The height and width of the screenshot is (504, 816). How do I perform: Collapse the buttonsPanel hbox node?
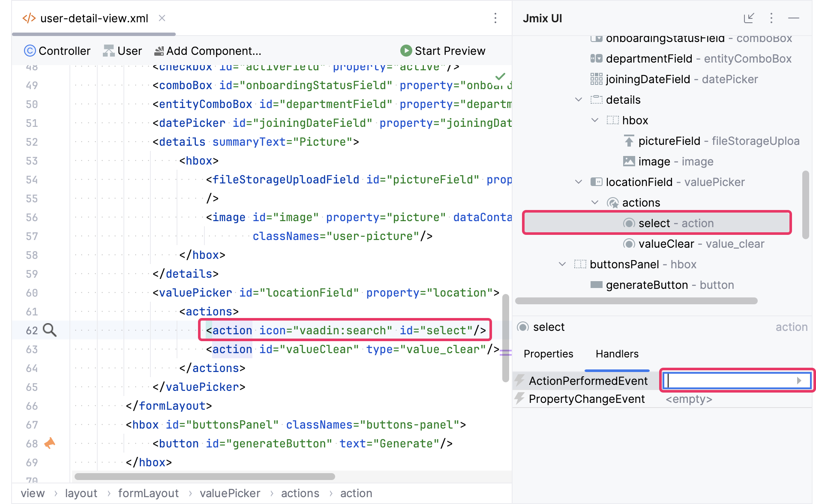(x=562, y=264)
